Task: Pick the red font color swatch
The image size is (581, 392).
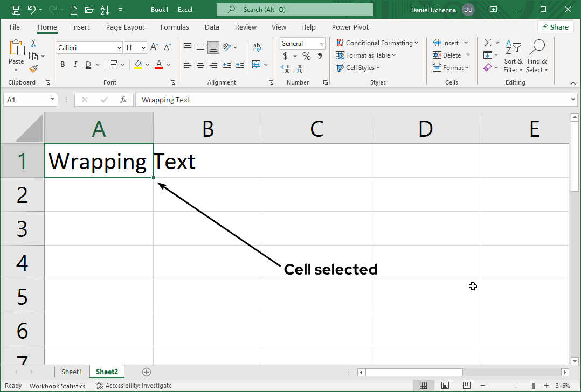Action: click(x=158, y=65)
